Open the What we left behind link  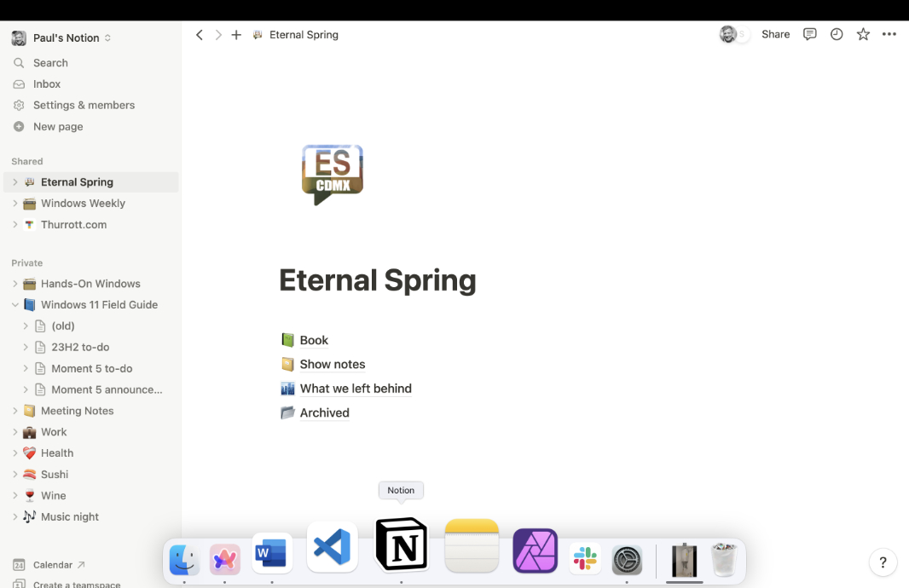tap(356, 389)
